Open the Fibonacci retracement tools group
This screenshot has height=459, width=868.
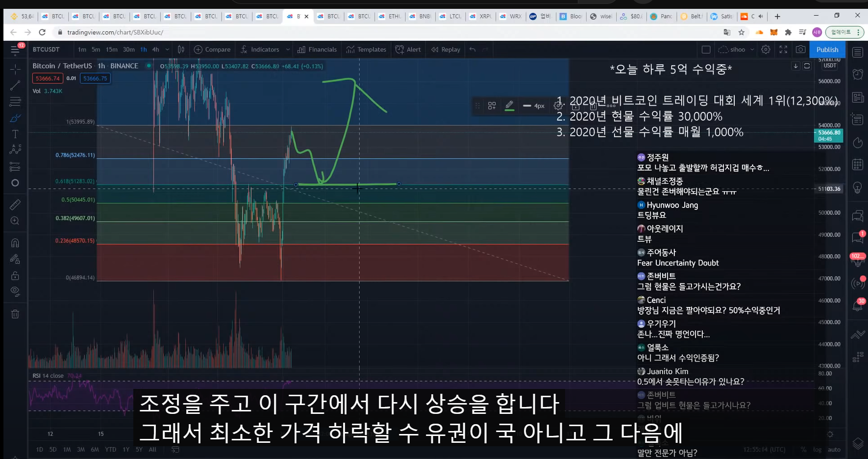click(15, 102)
